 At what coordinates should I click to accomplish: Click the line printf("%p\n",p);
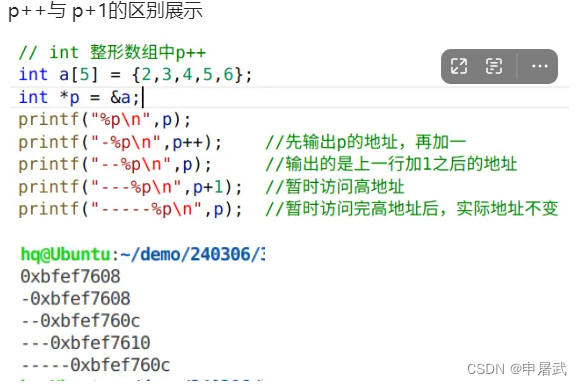pyautogui.click(x=105, y=120)
